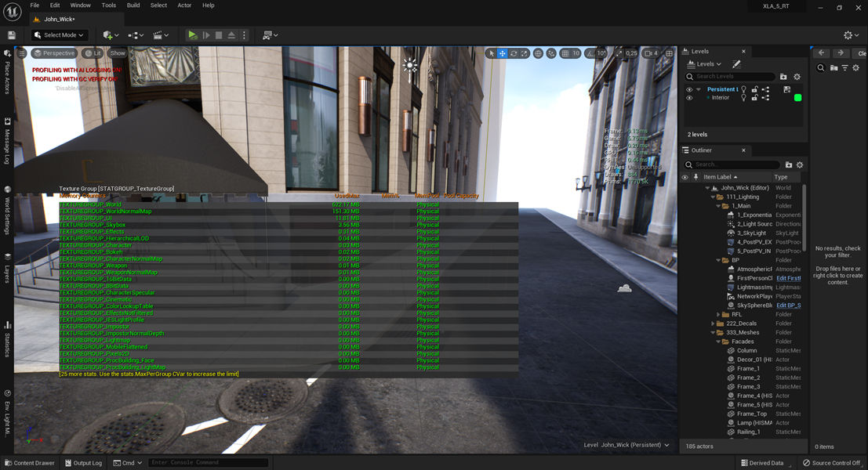Collapse the 111_Lighting folder
Viewport: 868px width, 470px height.
tap(713, 197)
